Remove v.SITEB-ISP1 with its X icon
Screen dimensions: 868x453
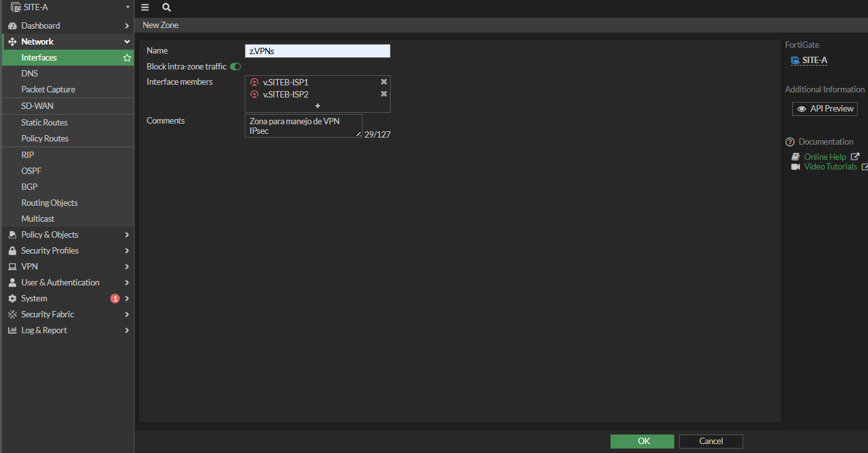384,82
